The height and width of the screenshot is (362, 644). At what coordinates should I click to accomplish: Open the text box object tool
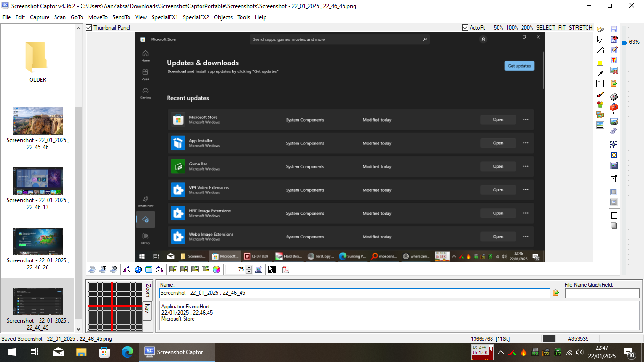tap(600, 84)
